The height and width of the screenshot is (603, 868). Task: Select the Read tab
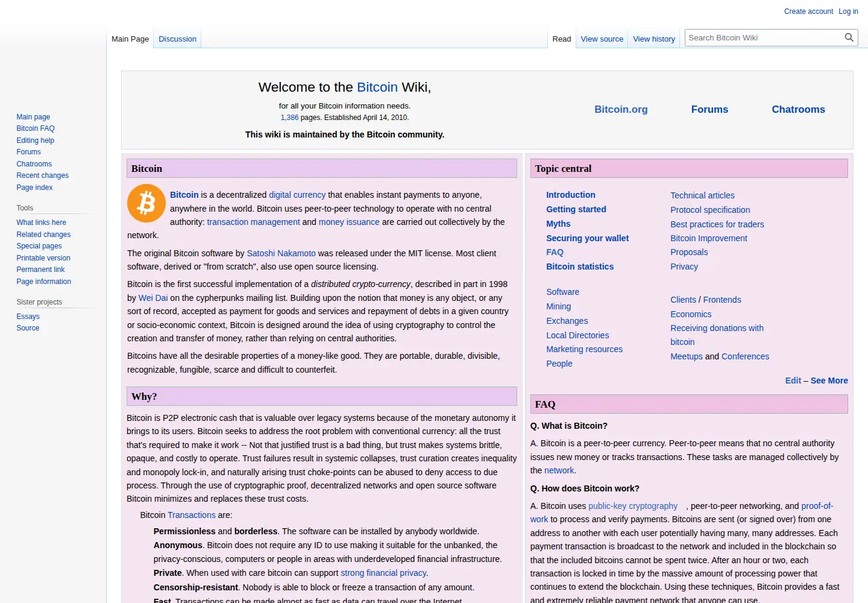click(x=561, y=39)
